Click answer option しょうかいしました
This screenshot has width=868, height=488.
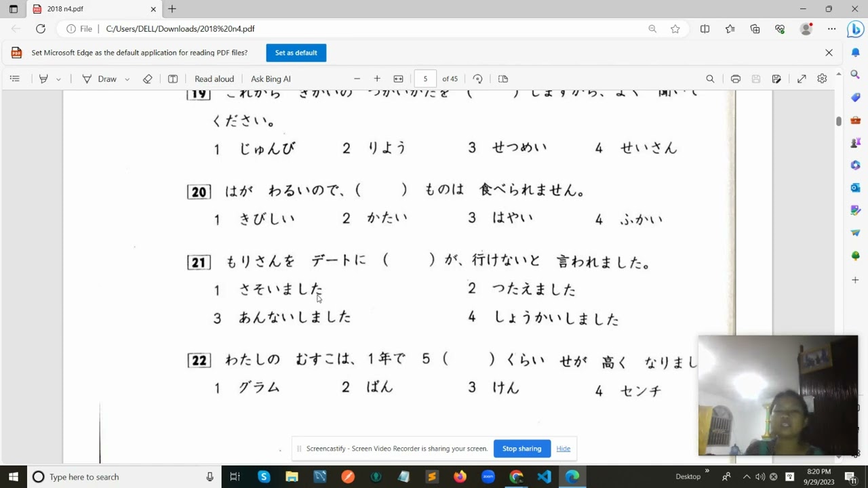point(555,318)
